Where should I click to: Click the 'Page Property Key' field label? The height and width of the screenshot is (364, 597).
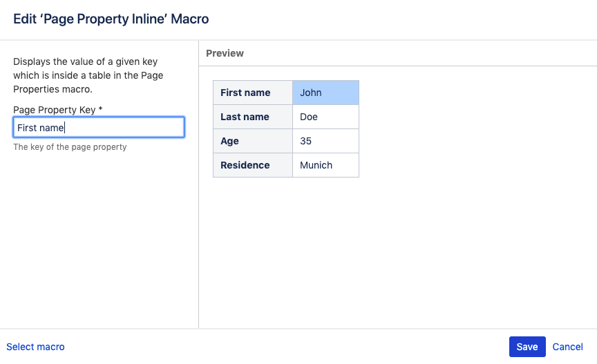point(55,110)
